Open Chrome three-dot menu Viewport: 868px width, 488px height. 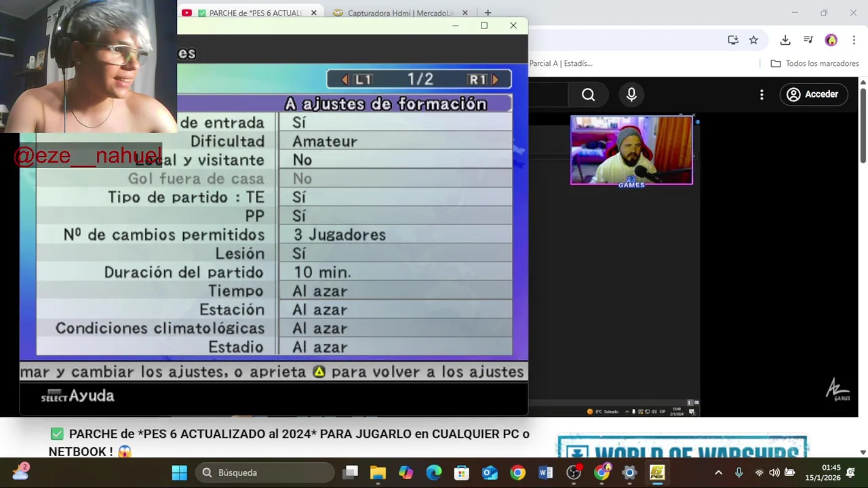tap(853, 40)
